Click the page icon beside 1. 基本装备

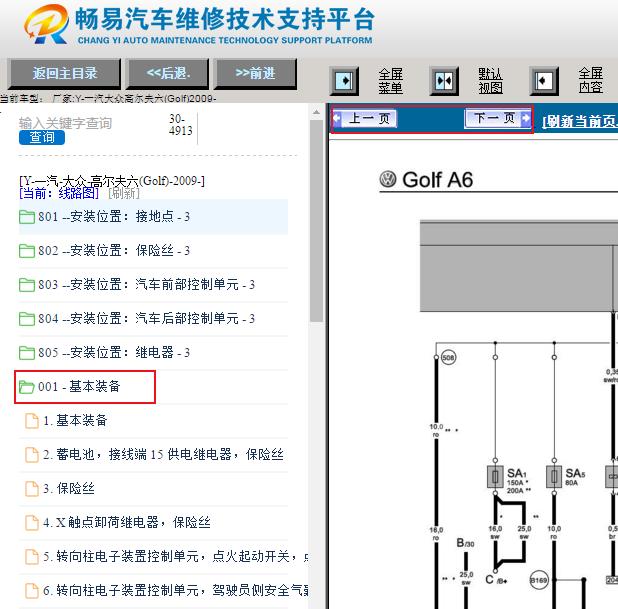pyautogui.click(x=32, y=421)
